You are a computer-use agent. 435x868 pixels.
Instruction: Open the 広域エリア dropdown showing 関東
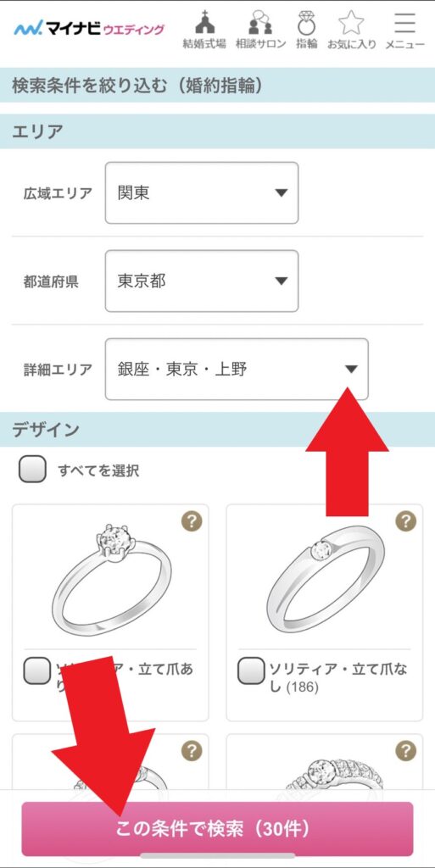pyautogui.click(x=202, y=192)
